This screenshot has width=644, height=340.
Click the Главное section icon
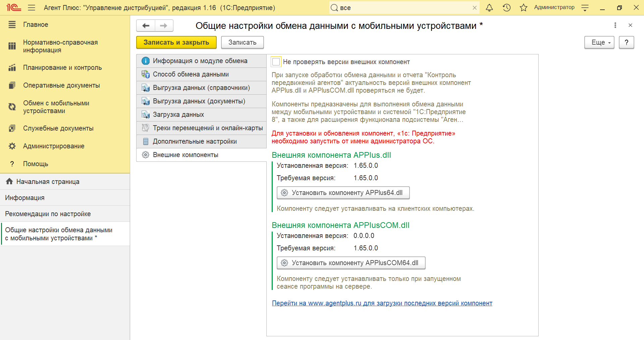tap(12, 25)
